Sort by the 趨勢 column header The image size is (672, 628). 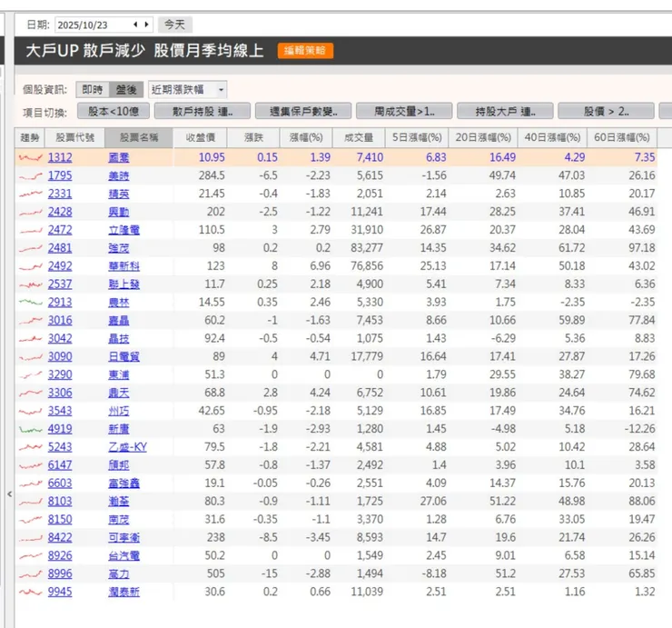[x=30, y=138]
